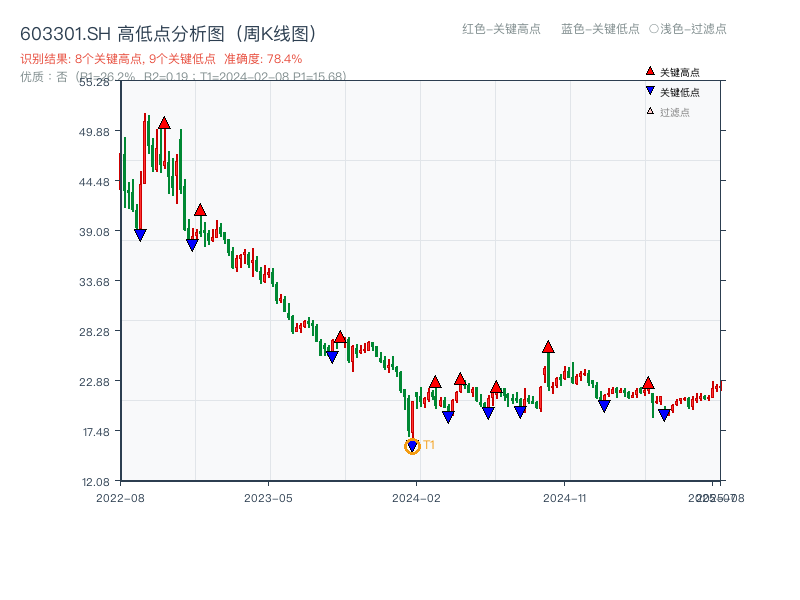Click the 2023-05 x-axis date label
This screenshot has height=600, width=800.
pos(268,497)
